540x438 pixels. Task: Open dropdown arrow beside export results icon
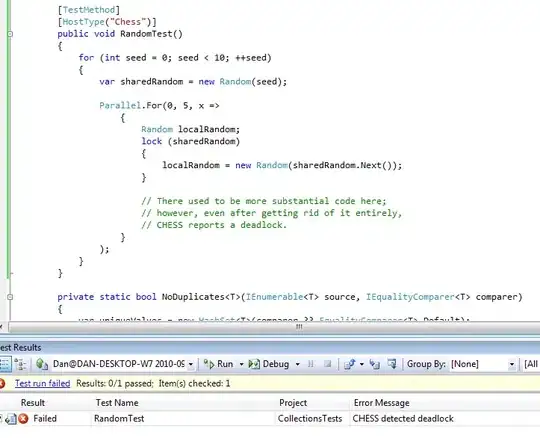362,364
